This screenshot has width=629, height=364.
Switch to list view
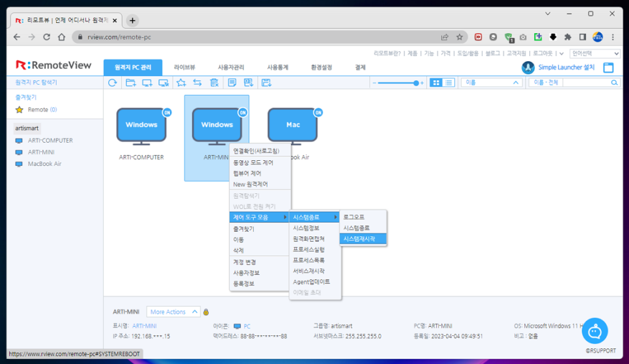[x=449, y=83]
